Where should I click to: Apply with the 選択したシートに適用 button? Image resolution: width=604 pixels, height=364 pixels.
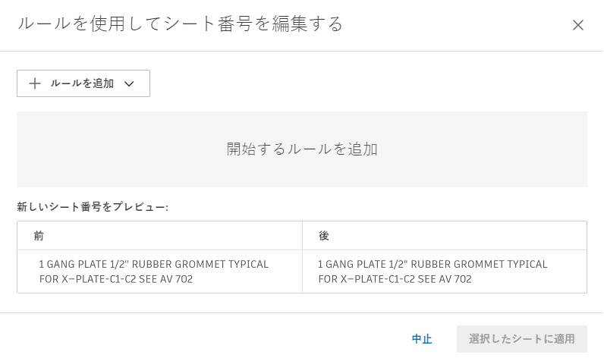coord(521,339)
